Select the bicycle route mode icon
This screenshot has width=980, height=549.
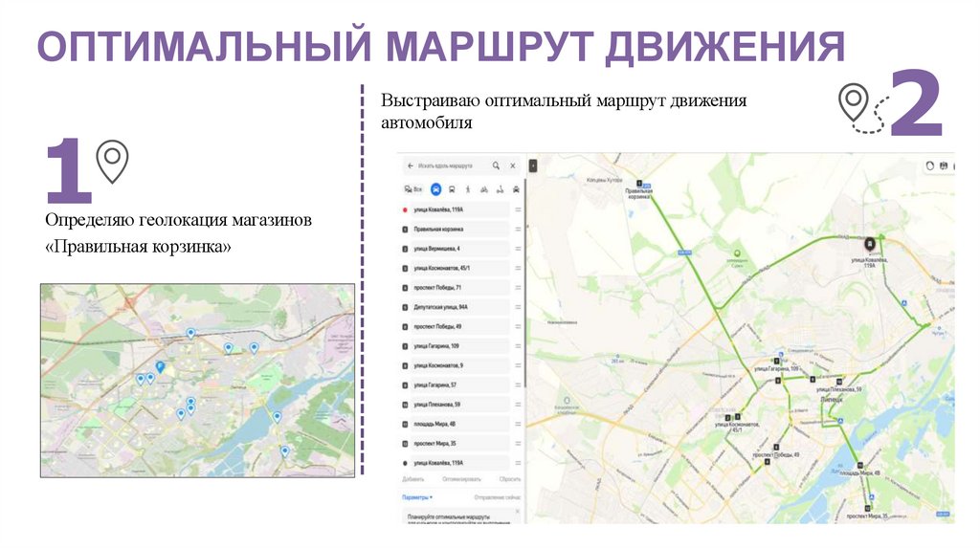point(483,189)
